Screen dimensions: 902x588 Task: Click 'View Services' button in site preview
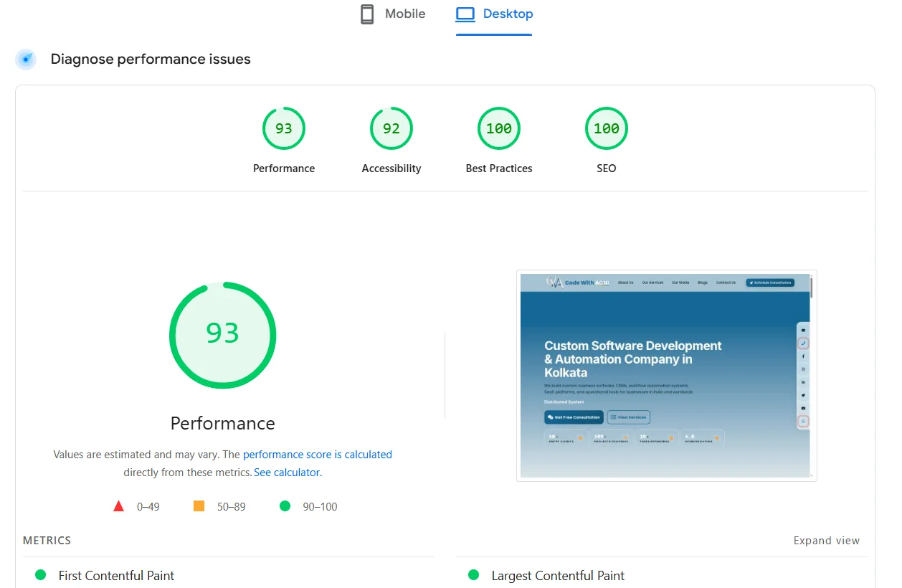(x=629, y=417)
